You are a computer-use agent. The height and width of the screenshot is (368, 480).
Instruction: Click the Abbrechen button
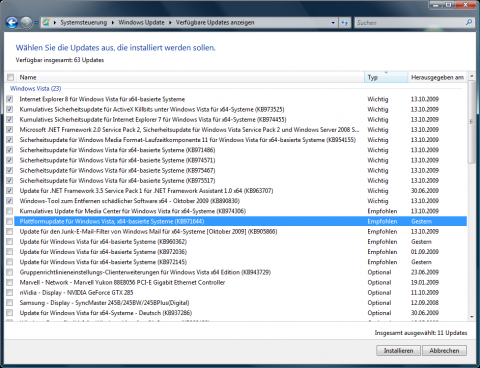444,351
